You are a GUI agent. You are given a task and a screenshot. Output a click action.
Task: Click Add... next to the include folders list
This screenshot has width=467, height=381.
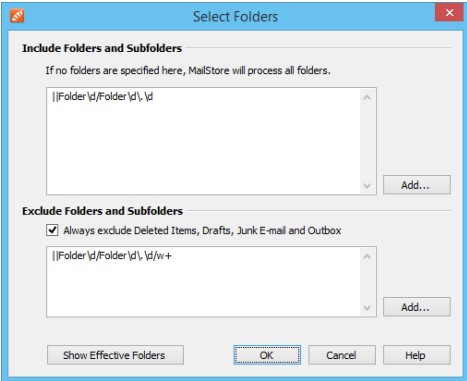417,185
